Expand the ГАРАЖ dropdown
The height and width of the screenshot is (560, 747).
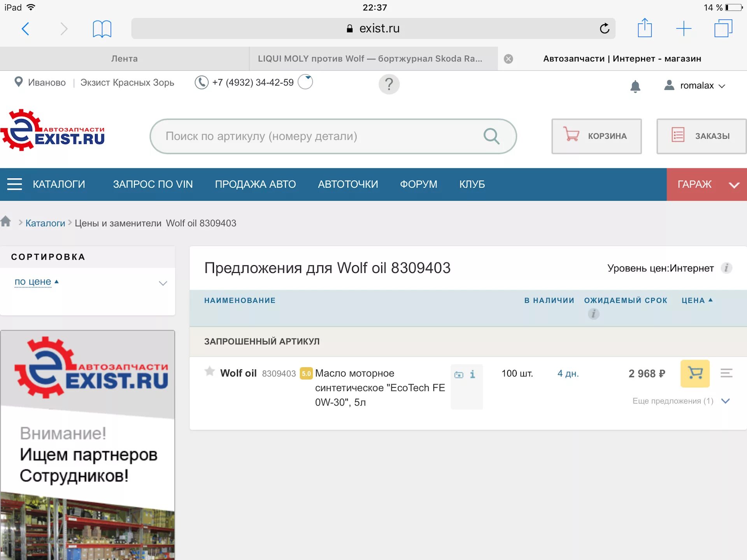707,184
